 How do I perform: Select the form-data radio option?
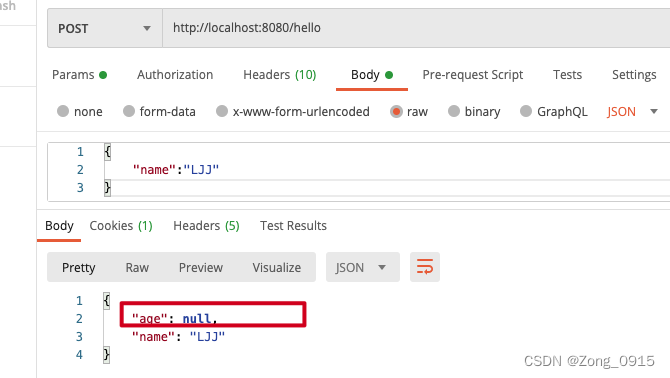point(129,111)
